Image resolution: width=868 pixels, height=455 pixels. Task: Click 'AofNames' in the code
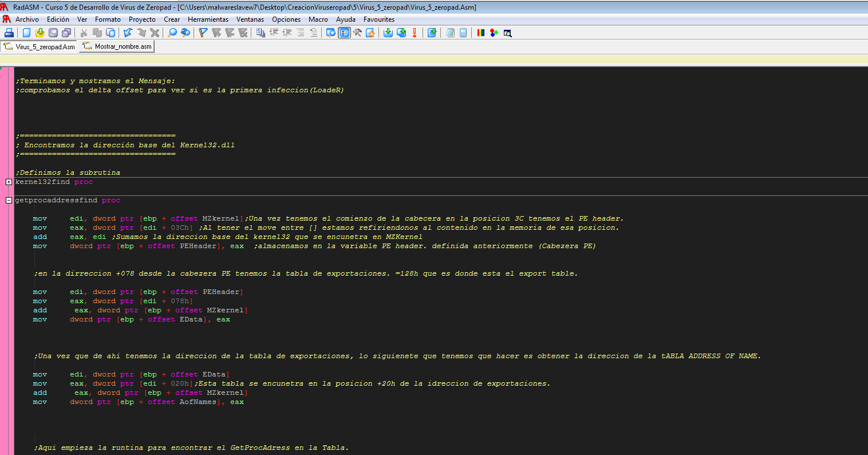point(198,402)
